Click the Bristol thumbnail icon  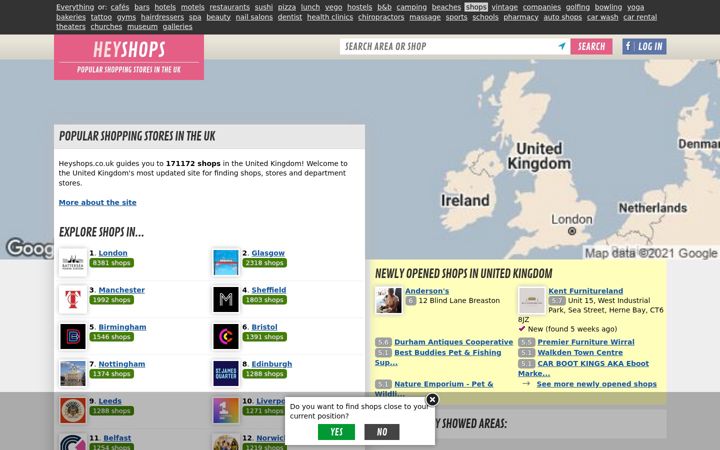(226, 336)
